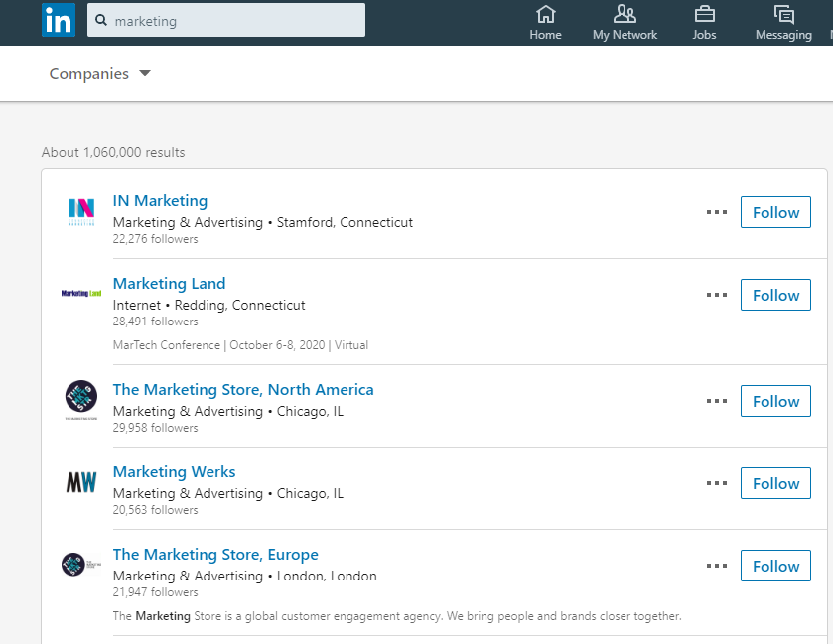The width and height of the screenshot is (833, 644).
Task: Open IN Marketing company logo
Action: point(81,211)
